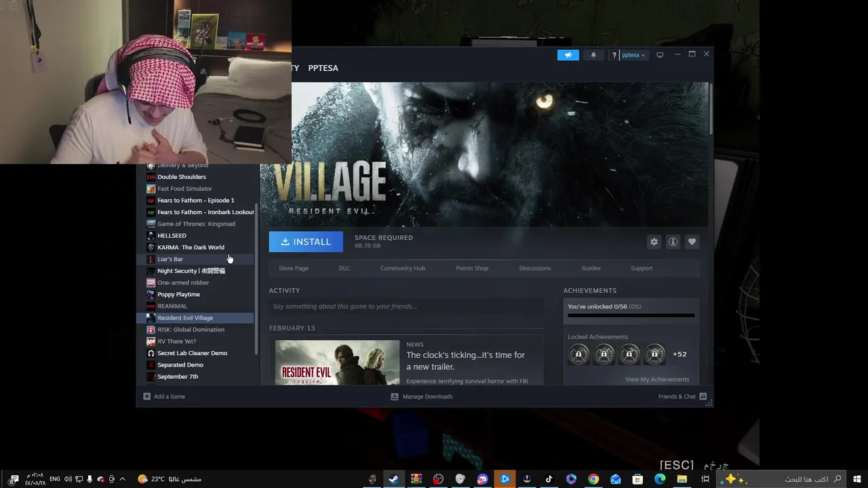Screen dimensions: 868x488
Task: Open the DLC link
Action: click(x=344, y=268)
